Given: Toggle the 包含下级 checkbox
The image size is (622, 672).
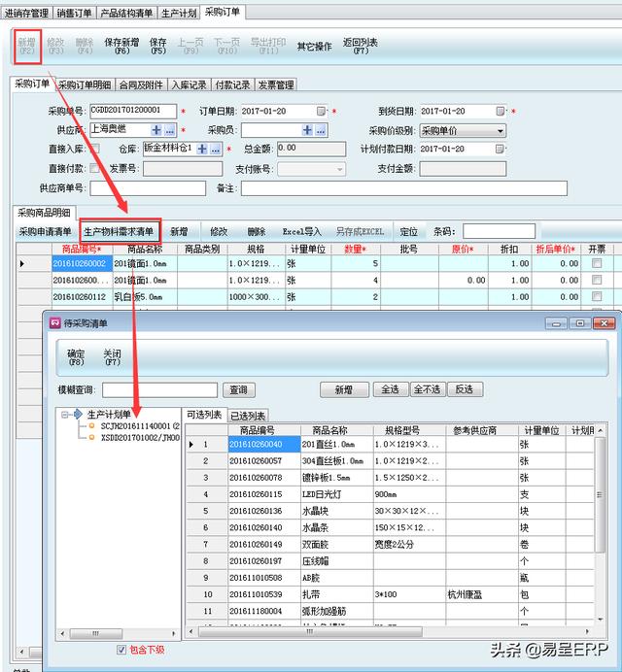Looking at the screenshot, I should pyautogui.click(x=121, y=650).
